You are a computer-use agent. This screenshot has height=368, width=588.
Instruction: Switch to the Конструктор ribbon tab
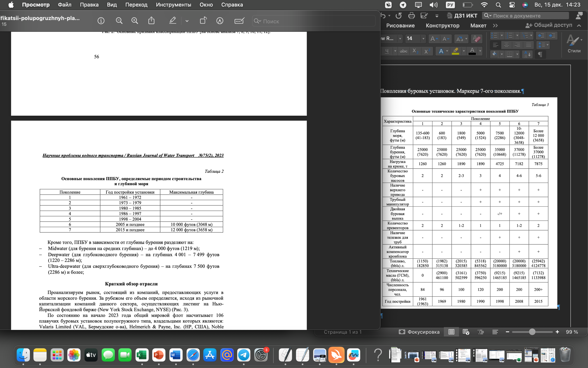[x=443, y=26]
